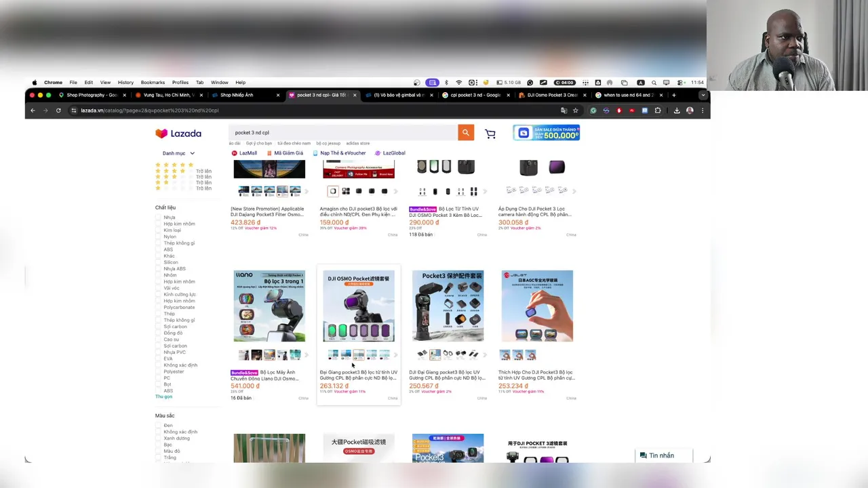The width and height of the screenshot is (868, 488).
Task: Click the browser back arrow
Action: click(33, 110)
